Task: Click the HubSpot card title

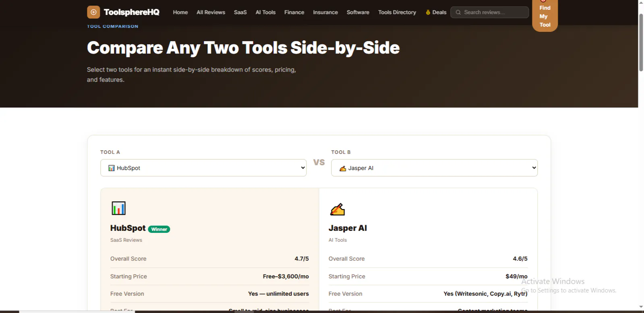Action: click(128, 228)
